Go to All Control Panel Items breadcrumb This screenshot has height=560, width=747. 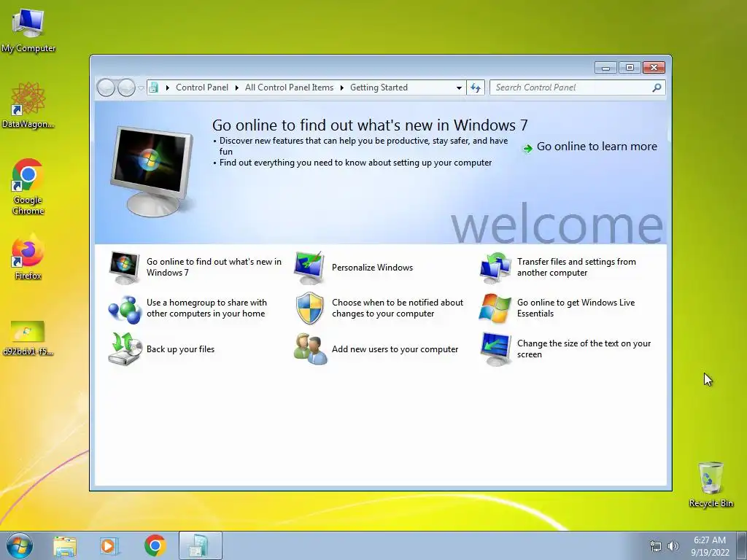click(x=289, y=87)
